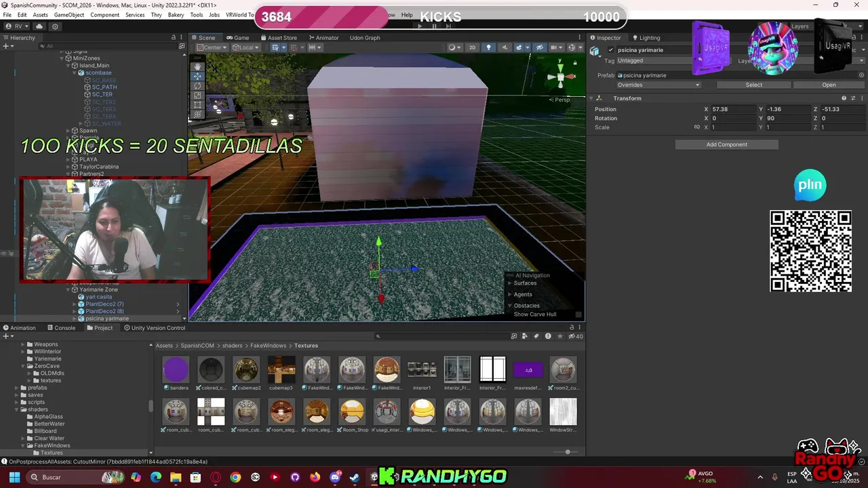Switch to the Game tab
Viewport: 868px width, 488px height.
click(237, 38)
